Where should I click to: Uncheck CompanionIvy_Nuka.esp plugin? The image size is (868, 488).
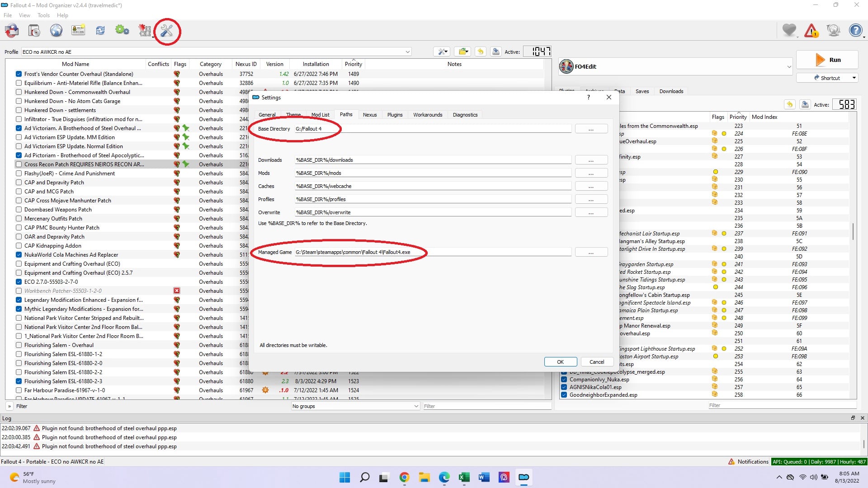pyautogui.click(x=564, y=380)
